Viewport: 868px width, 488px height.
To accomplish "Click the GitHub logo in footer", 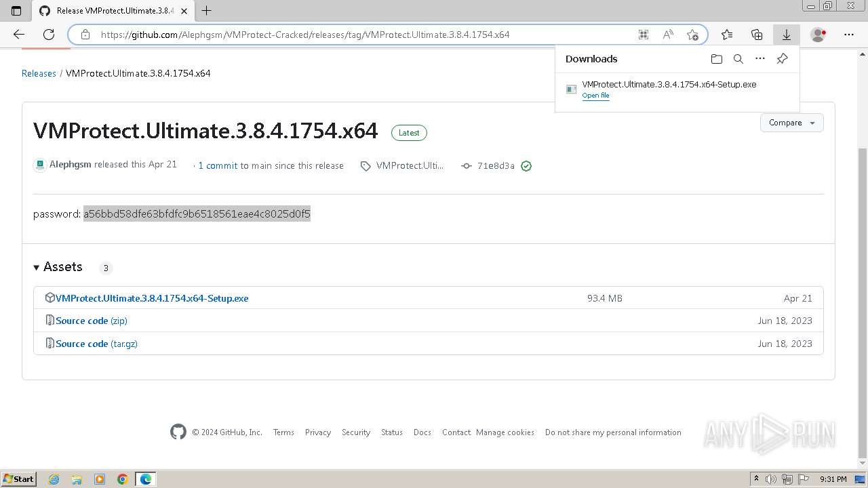I will coord(178,432).
